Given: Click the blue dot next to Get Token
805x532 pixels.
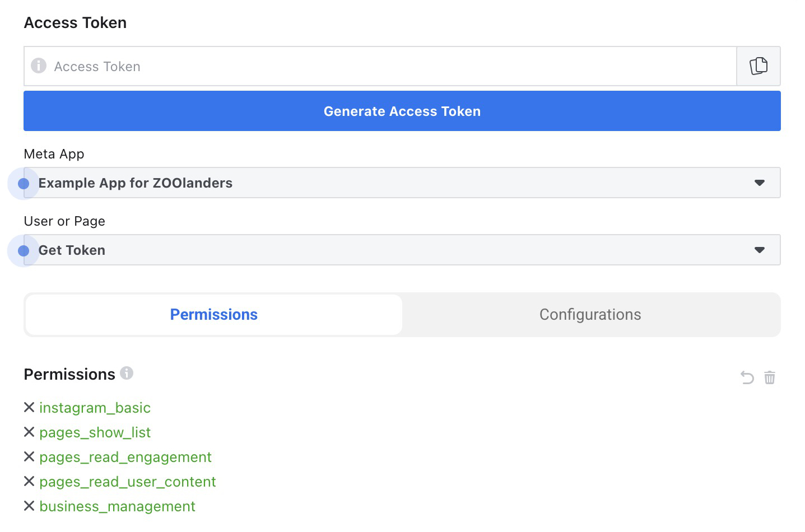Looking at the screenshot, I should 24,251.
